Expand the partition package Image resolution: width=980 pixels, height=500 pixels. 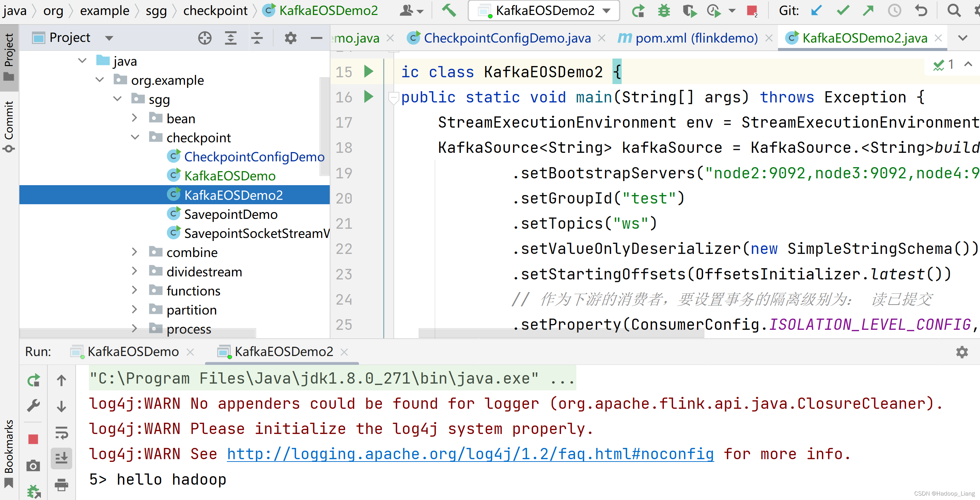click(x=134, y=309)
